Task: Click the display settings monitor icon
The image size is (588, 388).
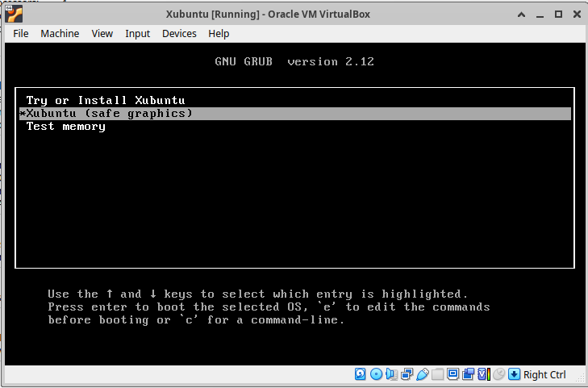Action: (x=452, y=374)
